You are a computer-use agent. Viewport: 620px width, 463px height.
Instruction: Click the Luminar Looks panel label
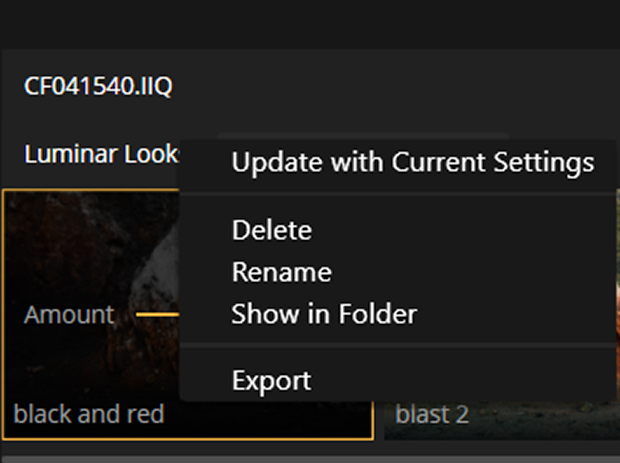[101, 154]
